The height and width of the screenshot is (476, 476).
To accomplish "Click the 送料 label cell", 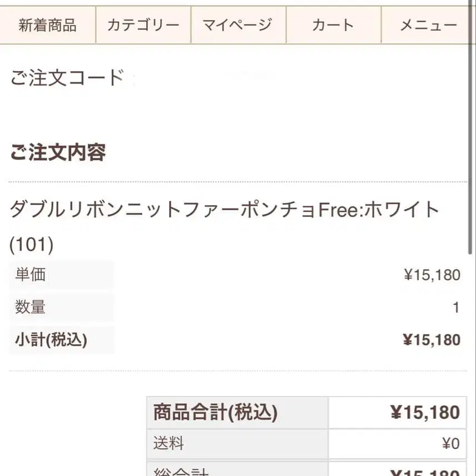I will pos(168,444).
